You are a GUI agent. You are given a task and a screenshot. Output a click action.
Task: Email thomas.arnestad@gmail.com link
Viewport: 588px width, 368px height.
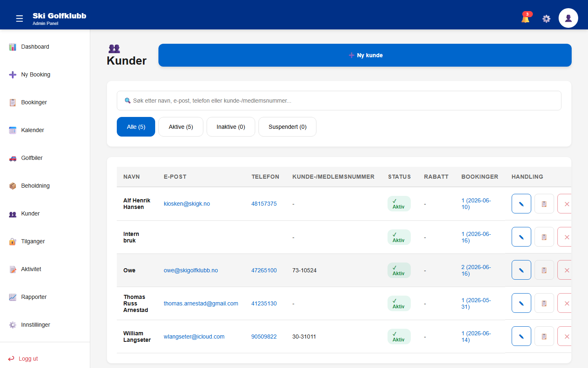(x=201, y=303)
